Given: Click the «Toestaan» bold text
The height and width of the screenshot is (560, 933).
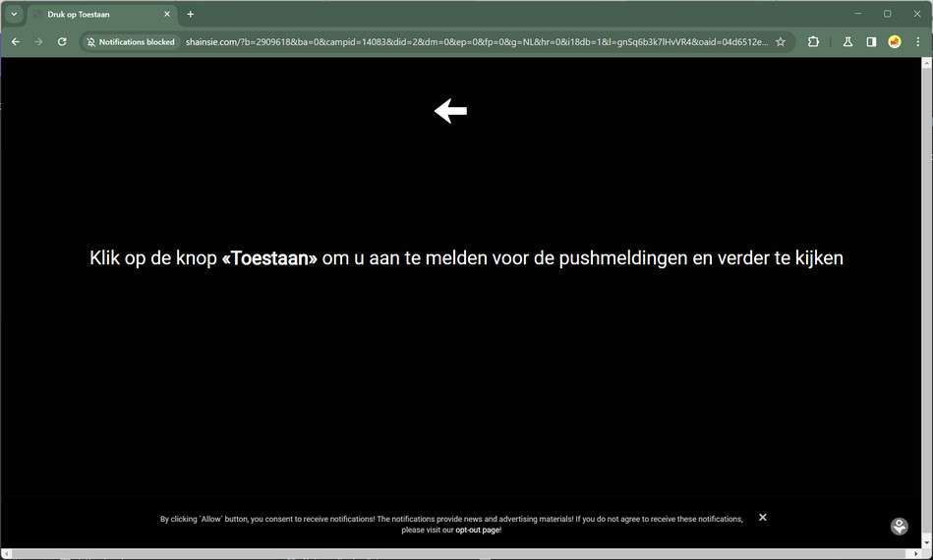Looking at the screenshot, I should pos(269,258).
